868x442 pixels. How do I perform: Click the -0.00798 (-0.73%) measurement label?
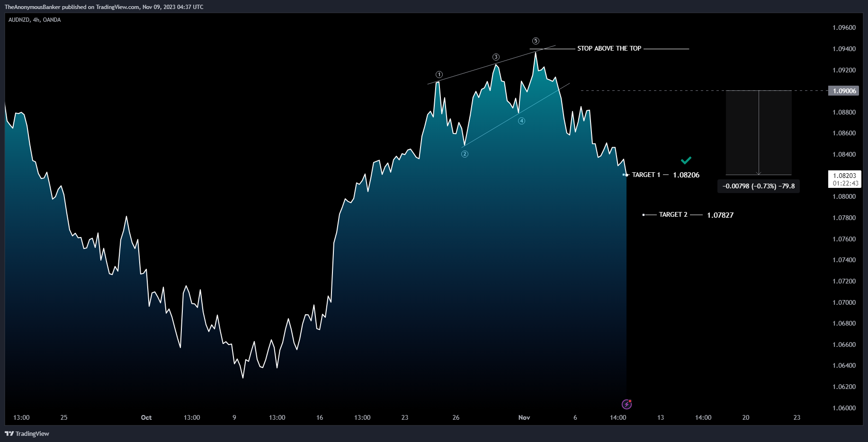759,186
